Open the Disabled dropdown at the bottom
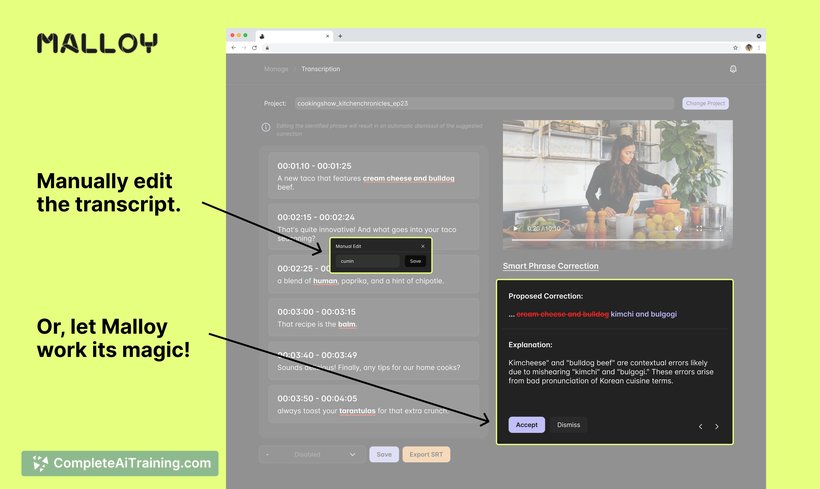The height and width of the screenshot is (489, 820). pos(310,454)
